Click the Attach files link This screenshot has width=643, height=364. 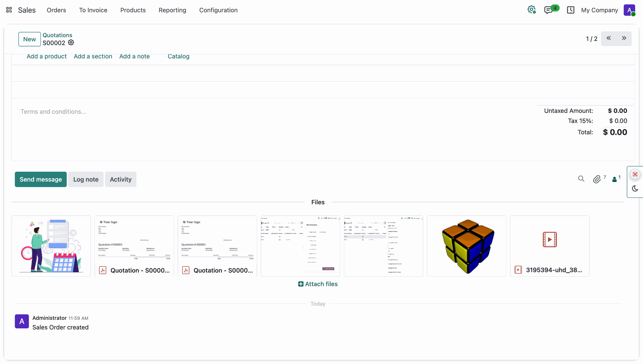click(x=318, y=284)
